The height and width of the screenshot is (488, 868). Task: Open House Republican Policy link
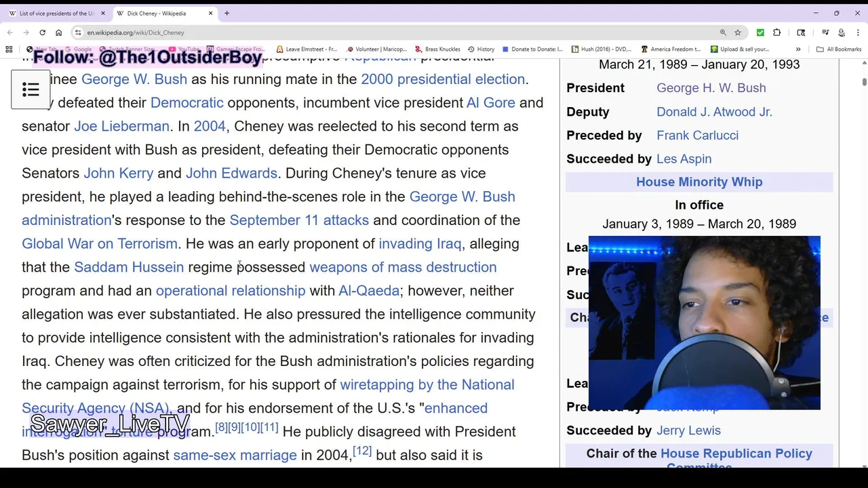click(736, 453)
